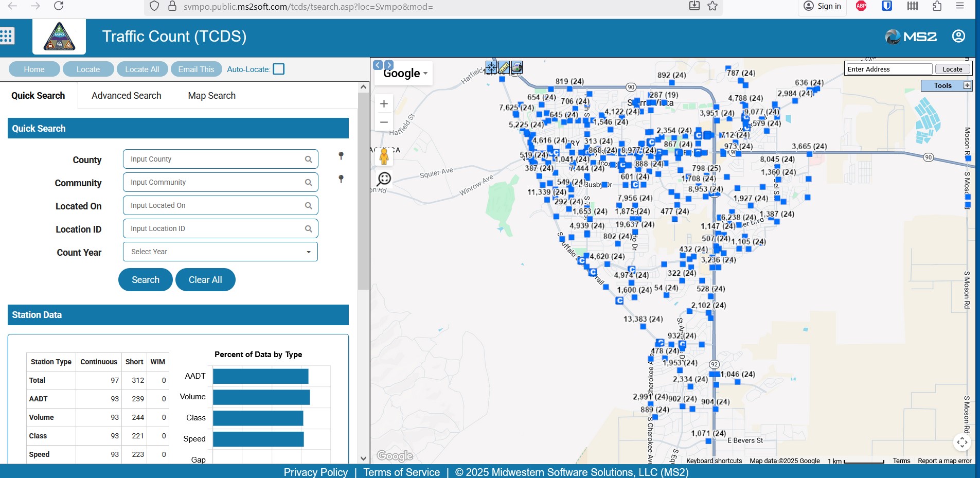
Task: Click the user account profile icon
Action: click(x=958, y=36)
